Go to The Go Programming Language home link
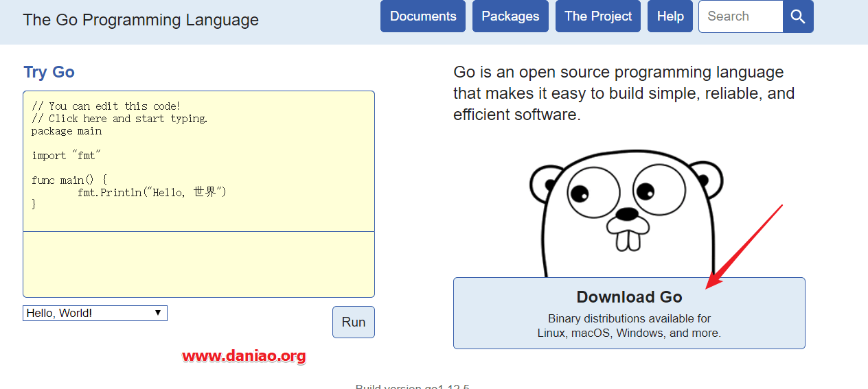 (141, 20)
